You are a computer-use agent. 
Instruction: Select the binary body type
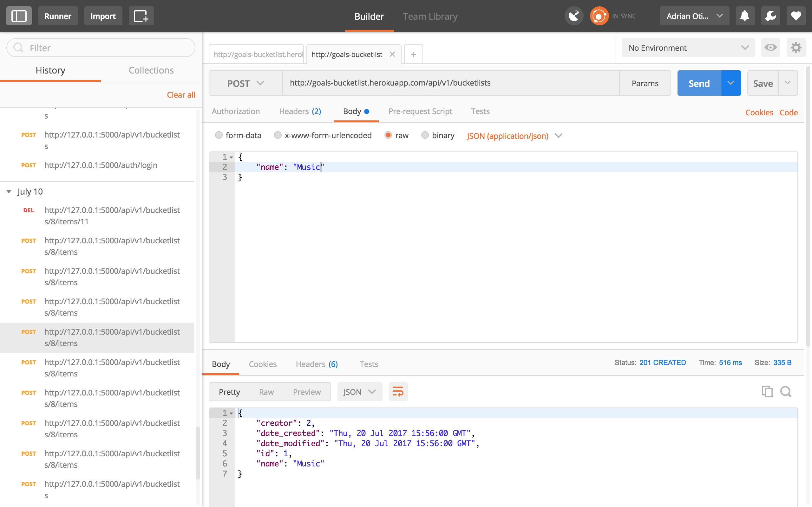425,135
